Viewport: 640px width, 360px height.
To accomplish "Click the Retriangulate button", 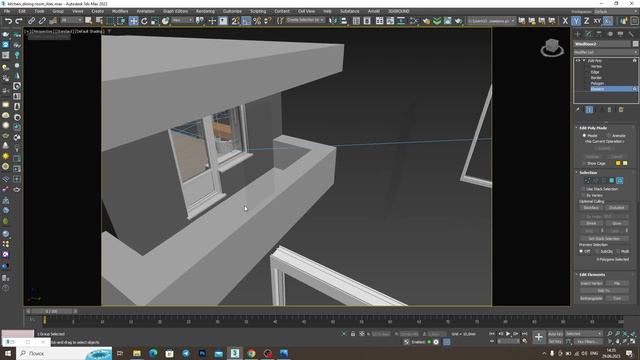I will click(x=591, y=298).
